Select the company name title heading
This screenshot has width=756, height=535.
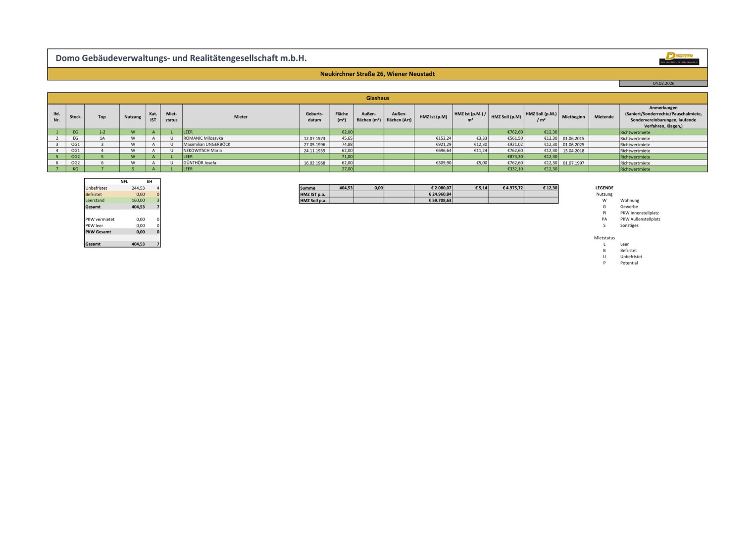(x=181, y=58)
